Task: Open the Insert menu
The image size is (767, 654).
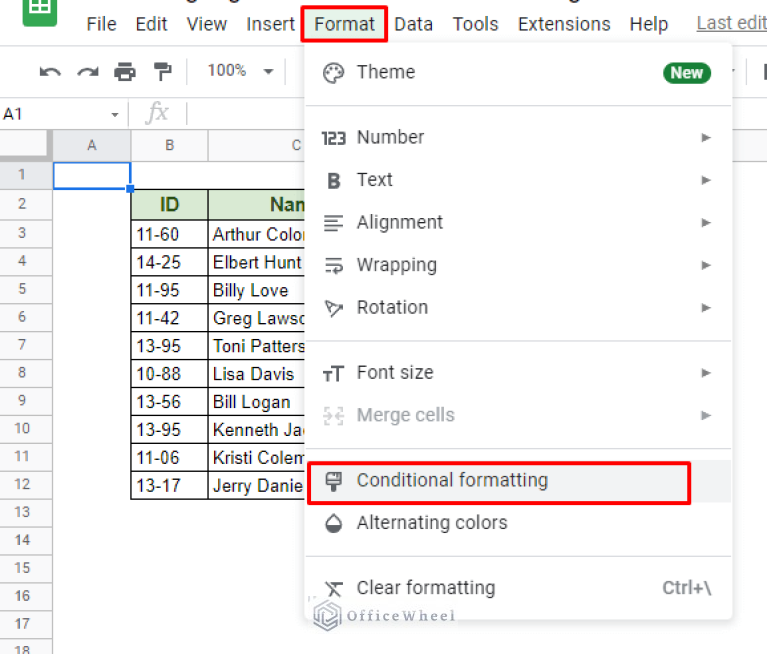Action: click(270, 24)
